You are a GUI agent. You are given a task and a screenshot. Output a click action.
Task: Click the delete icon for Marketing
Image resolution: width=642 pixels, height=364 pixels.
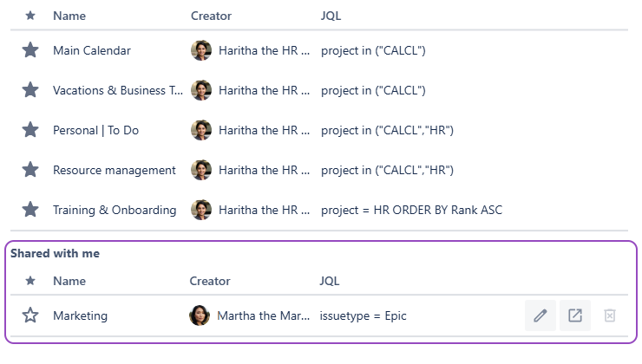pyautogui.click(x=609, y=315)
